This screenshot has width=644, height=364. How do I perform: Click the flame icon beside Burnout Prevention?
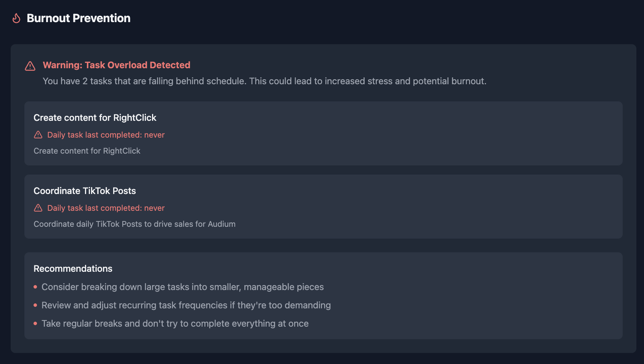coord(16,18)
